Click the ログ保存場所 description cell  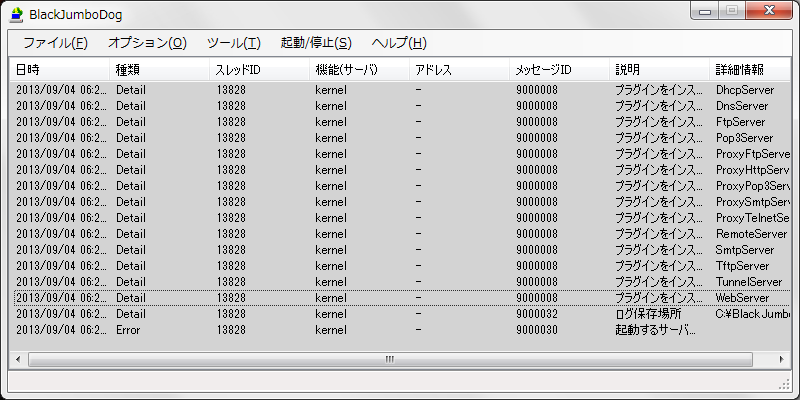[x=648, y=314]
